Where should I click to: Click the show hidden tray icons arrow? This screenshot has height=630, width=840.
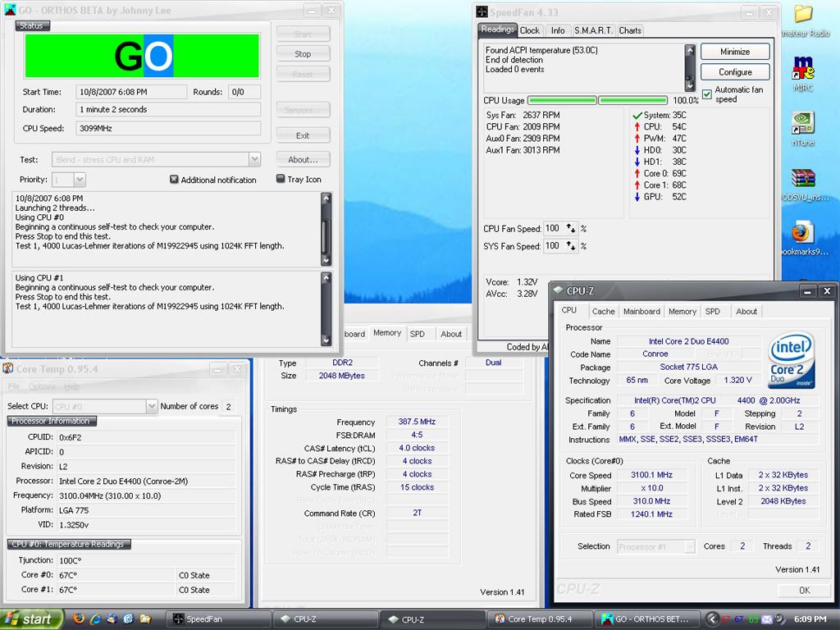[x=712, y=619]
